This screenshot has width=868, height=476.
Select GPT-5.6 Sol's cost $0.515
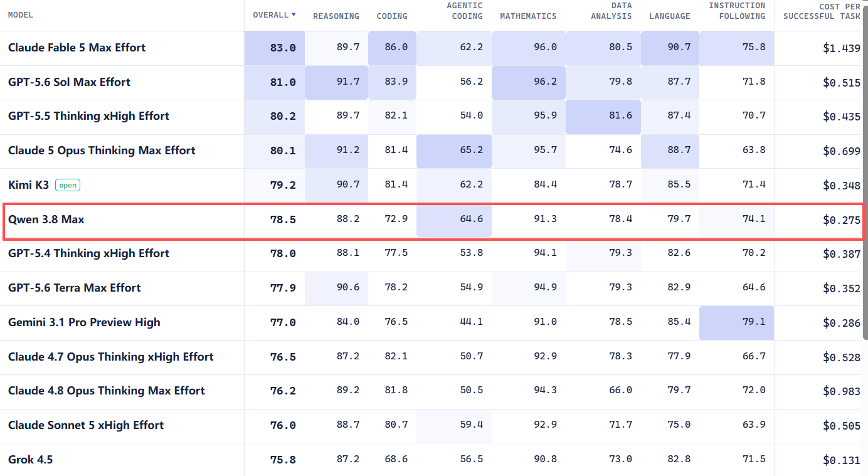click(x=842, y=82)
